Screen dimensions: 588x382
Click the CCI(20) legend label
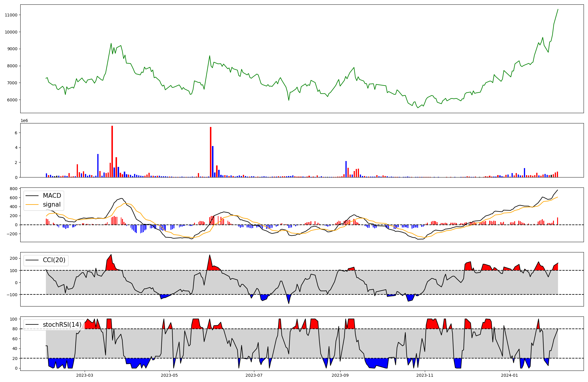tap(54, 260)
